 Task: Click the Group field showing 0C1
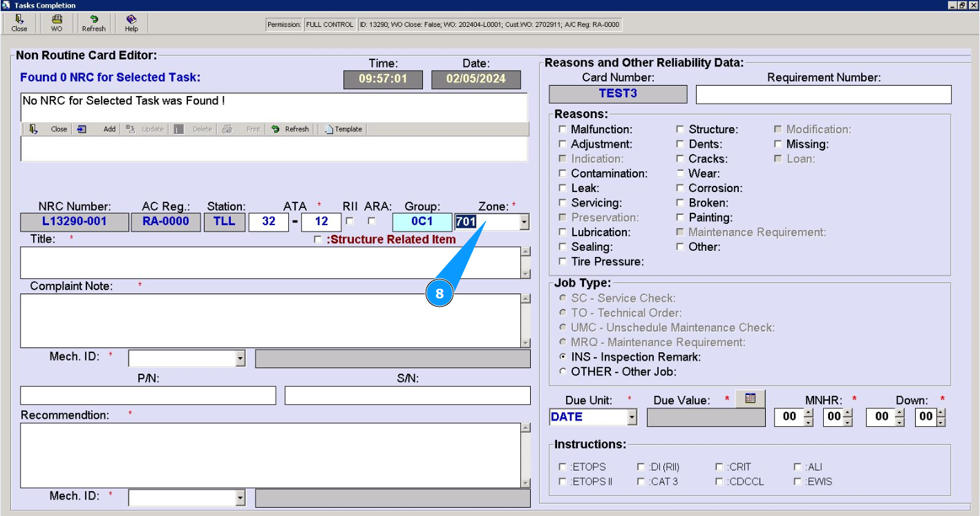click(x=422, y=222)
